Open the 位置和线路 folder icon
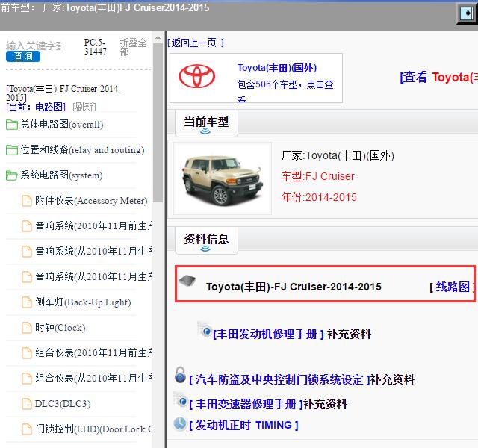 pos(12,150)
